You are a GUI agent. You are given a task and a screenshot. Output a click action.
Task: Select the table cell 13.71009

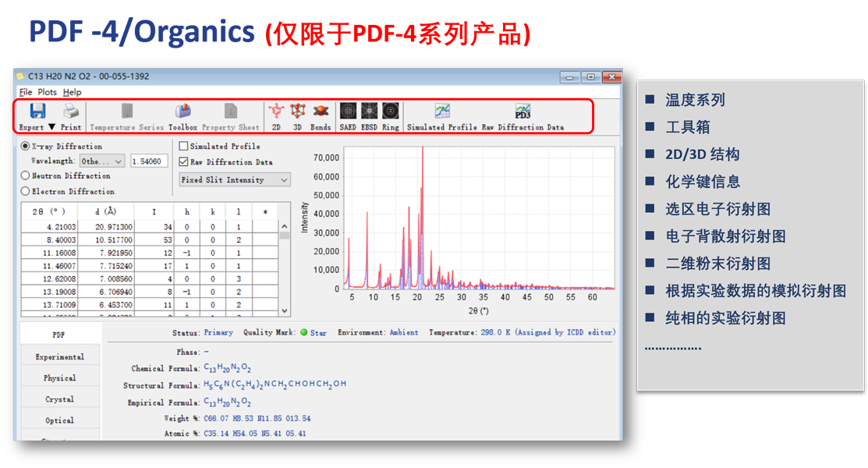pos(50,305)
